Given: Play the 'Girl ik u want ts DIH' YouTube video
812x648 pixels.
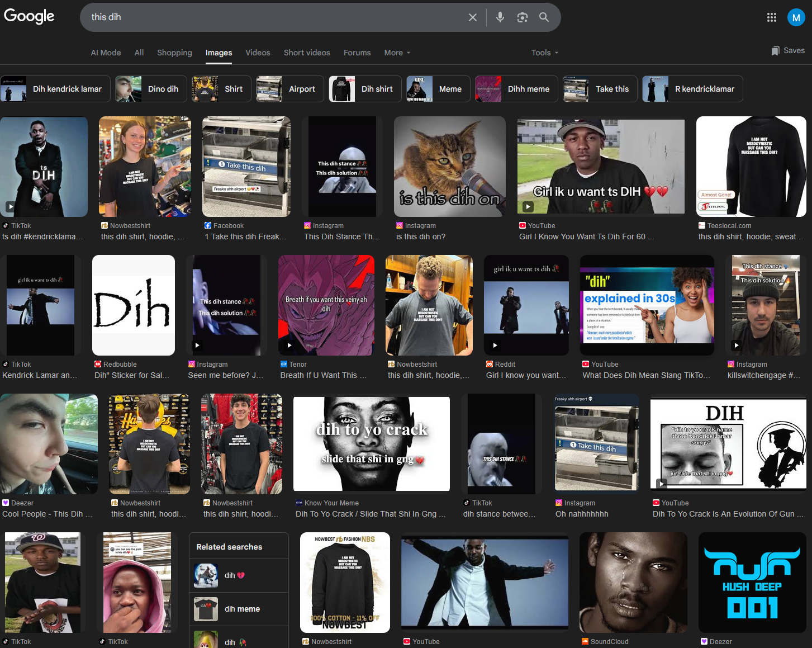Looking at the screenshot, I should pyautogui.click(x=528, y=207).
